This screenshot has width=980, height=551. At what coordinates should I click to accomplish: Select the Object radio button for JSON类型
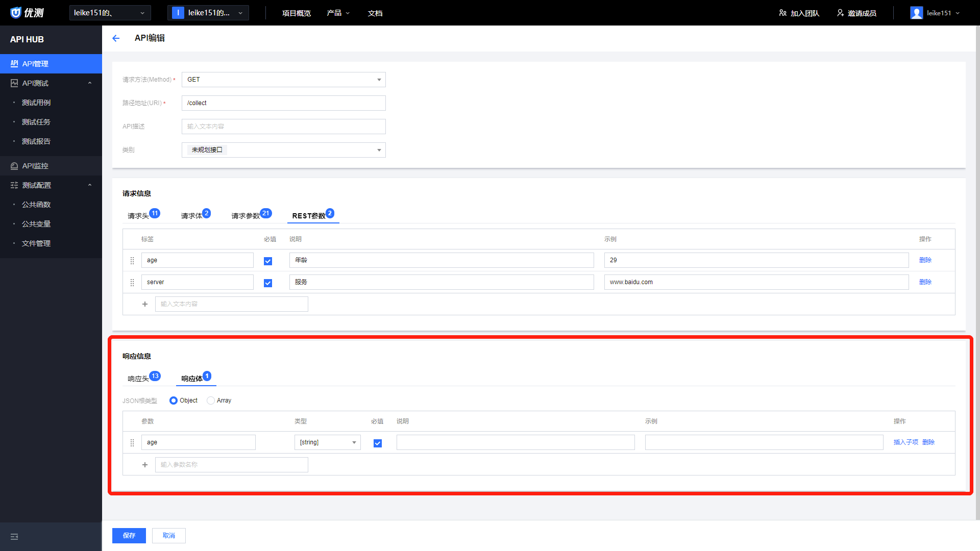(x=174, y=400)
